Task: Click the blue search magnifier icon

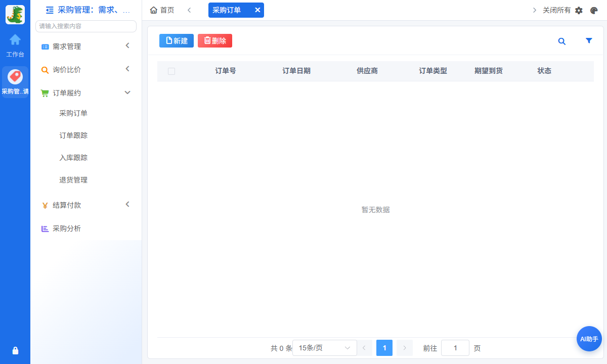Action: pyautogui.click(x=561, y=41)
